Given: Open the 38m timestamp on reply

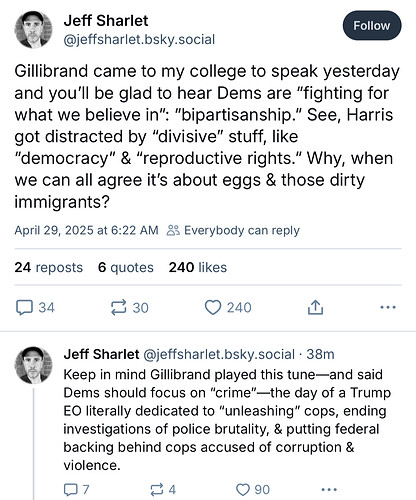Looking at the screenshot, I should pyautogui.click(x=320, y=354).
